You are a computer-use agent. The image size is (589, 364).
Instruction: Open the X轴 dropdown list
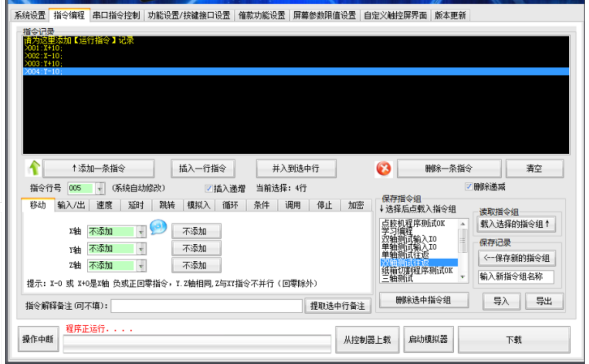point(141,232)
